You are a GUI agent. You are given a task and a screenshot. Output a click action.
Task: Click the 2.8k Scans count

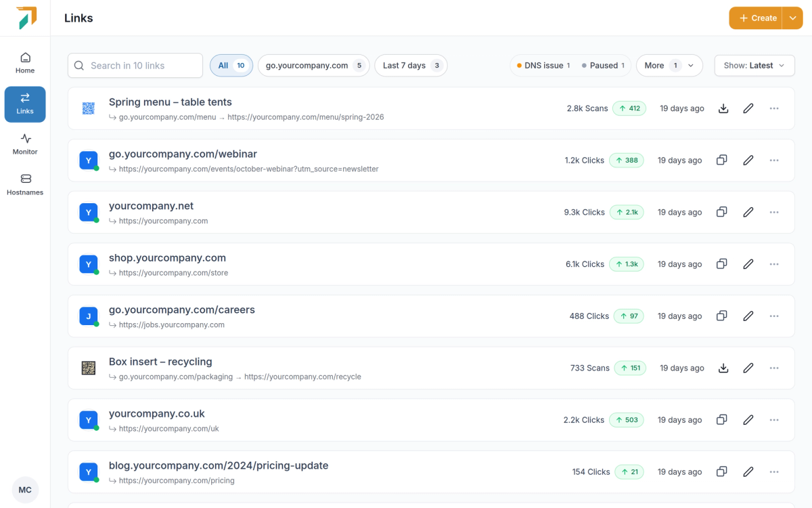(x=587, y=108)
